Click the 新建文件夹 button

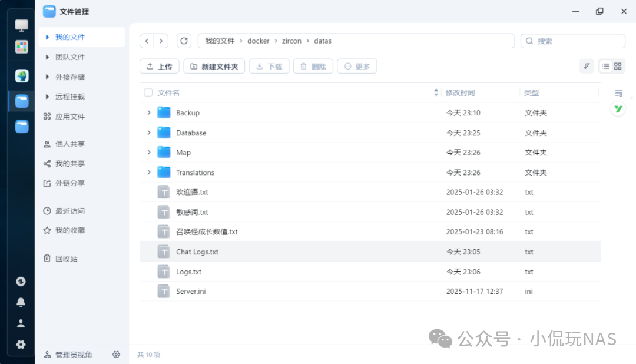tap(214, 67)
